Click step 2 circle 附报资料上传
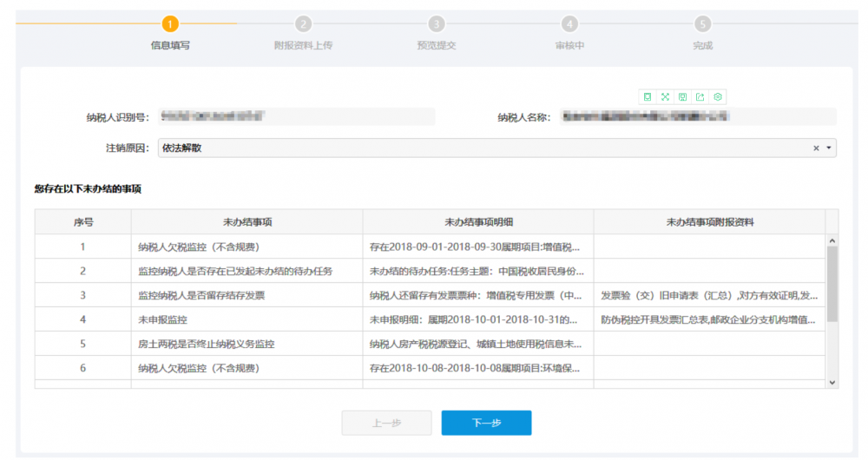This screenshot has height=460, width=868. click(x=303, y=24)
